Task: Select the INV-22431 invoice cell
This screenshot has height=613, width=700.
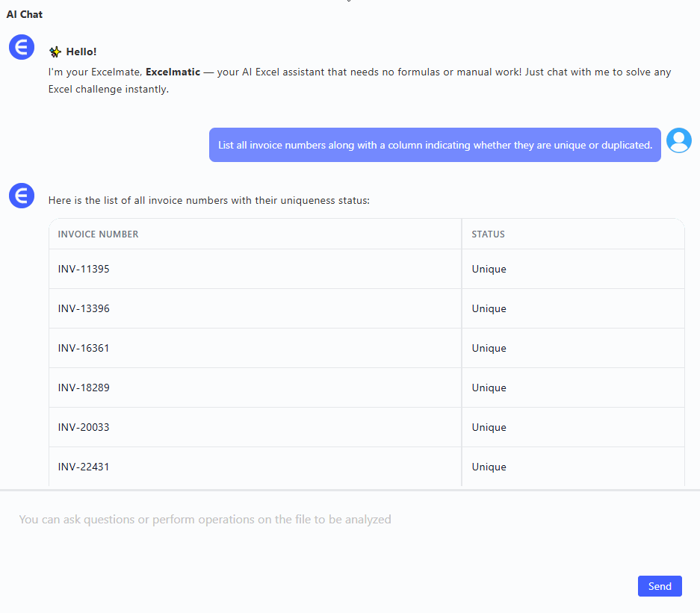Action: (84, 467)
